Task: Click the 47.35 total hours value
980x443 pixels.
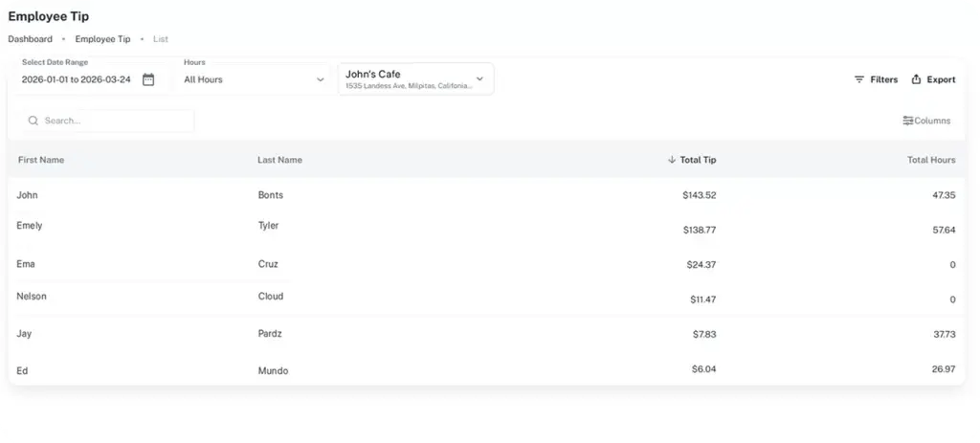Action: point(944,195)
